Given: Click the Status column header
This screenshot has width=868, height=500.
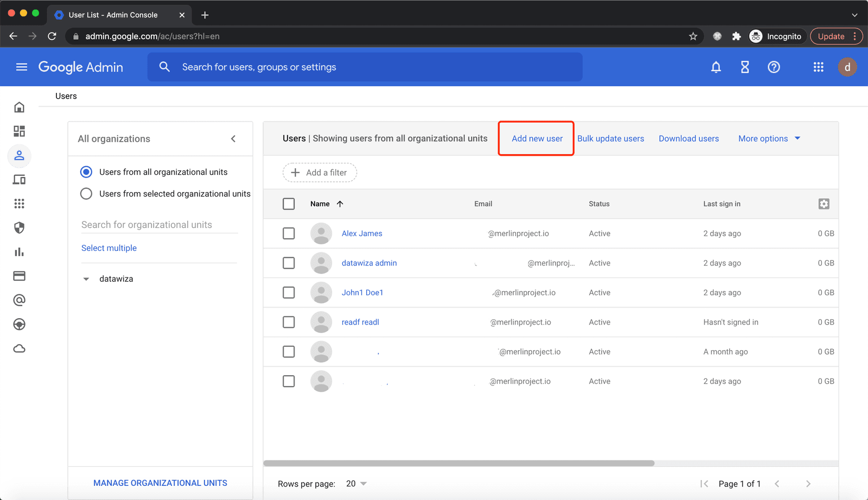Looking at the screenshot, I should click(x=599, y=204).
